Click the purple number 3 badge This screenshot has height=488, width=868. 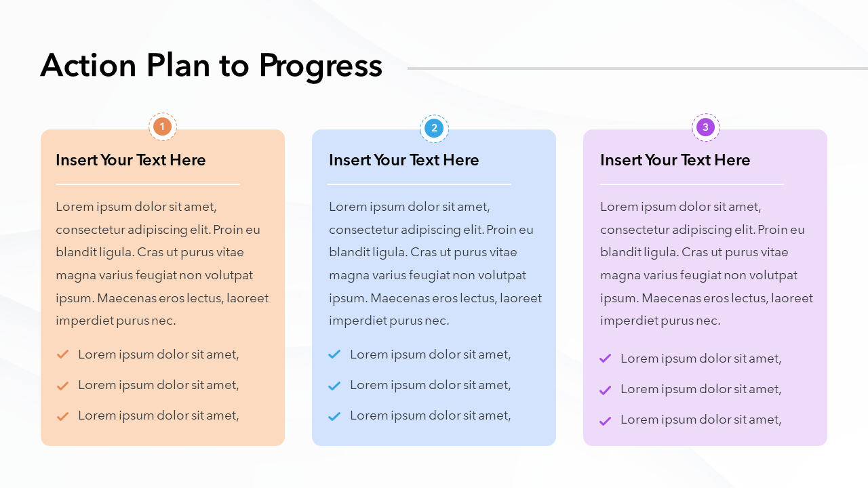pos(705,127)
